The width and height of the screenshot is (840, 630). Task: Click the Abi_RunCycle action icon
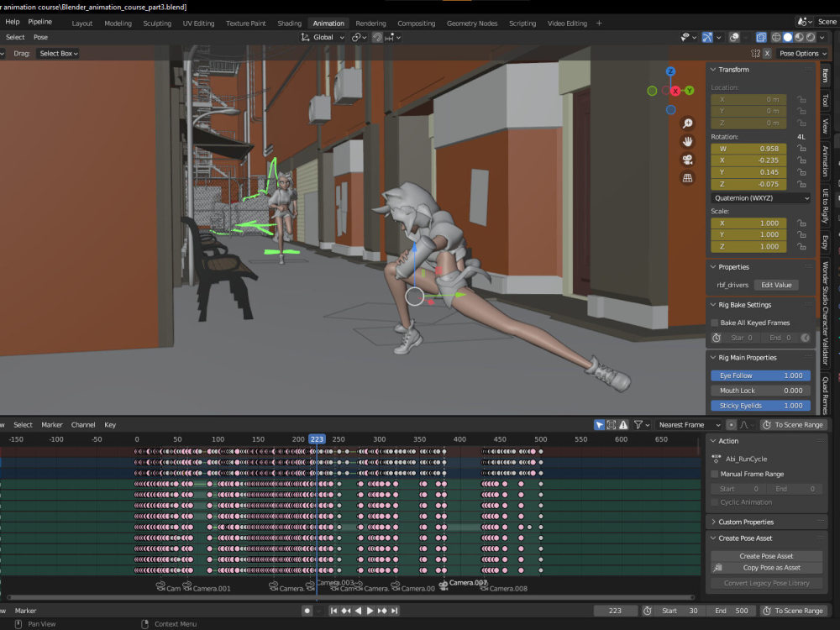point(717,459)
